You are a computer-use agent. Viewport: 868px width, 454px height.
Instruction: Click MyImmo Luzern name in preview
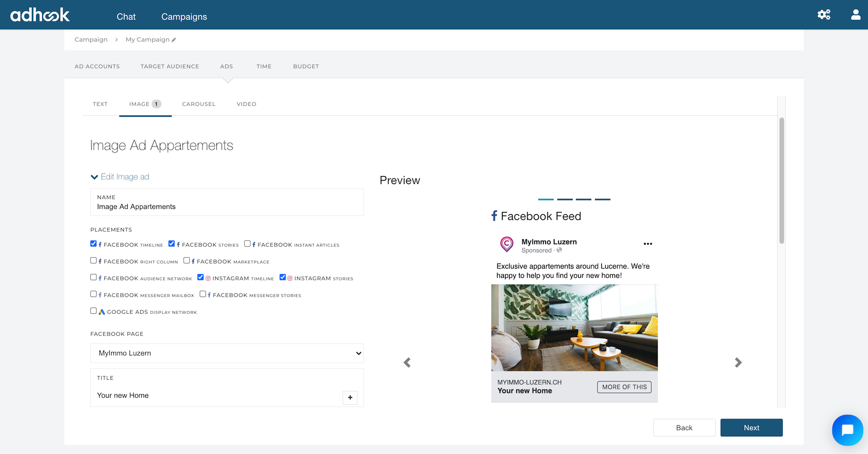pos(549,242)
